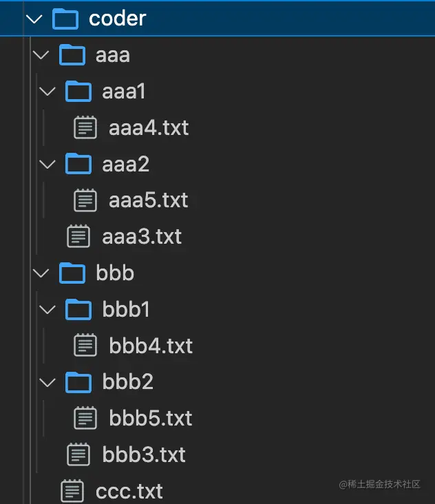Select the aaa1 folder label

point(124,92)
